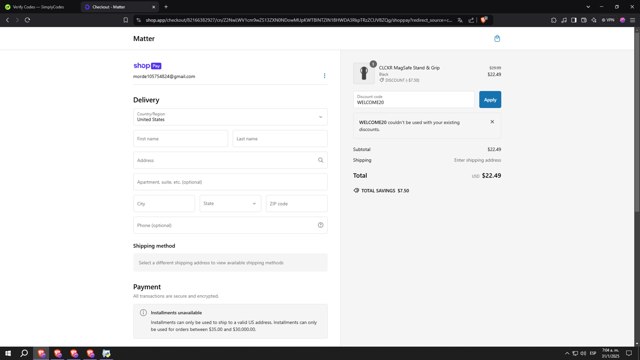Open the Brave wallet icon
Image resolution: width=640 pixels, height=360 pixels.
584,20
